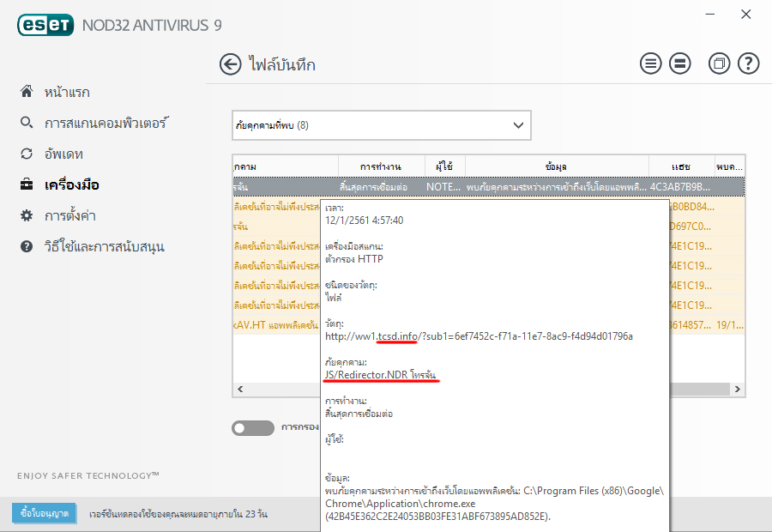Click the ตัวกรอง HTTP scanner value
Viewport: 772px width, 532px height.
[354, 259]
